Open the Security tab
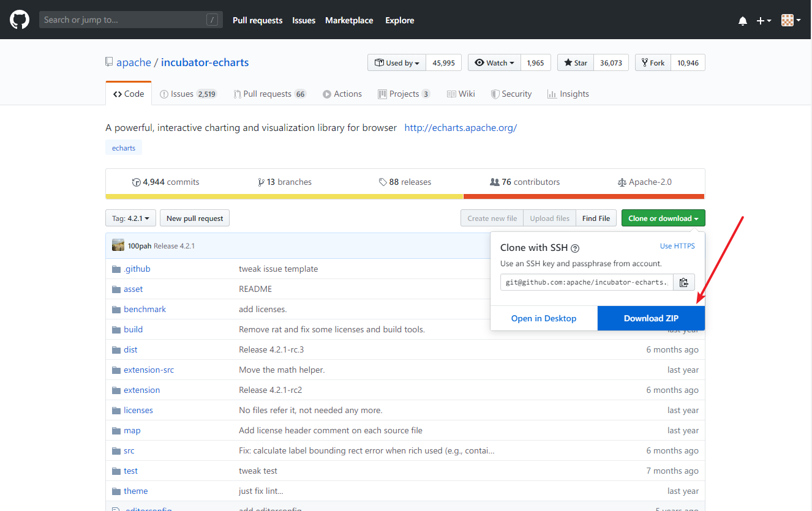Image resolution: width=812 pixels, height=511 pixels. coord(511,94)
